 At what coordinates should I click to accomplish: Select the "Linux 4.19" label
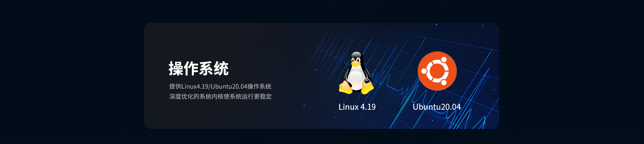tap(357, 107)
